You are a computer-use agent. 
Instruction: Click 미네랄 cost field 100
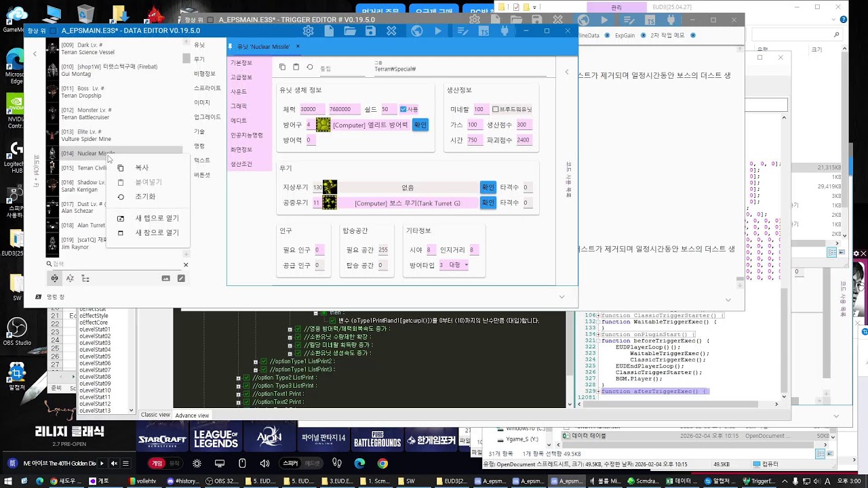tap(480, 109)
